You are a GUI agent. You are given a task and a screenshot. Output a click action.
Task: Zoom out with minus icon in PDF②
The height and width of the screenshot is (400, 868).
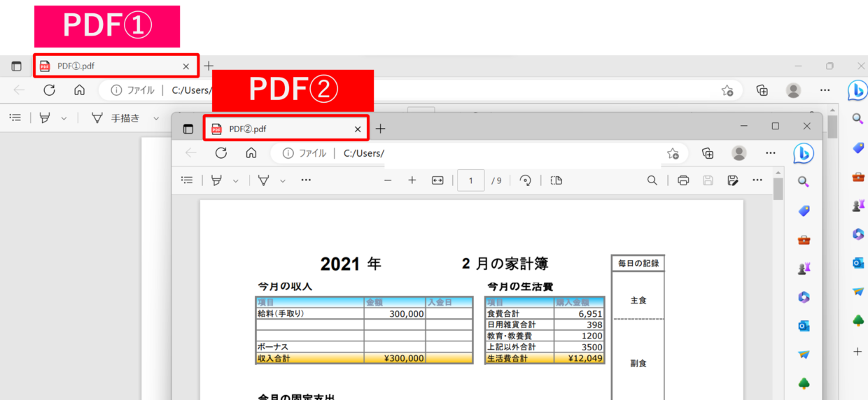(388, 180)
